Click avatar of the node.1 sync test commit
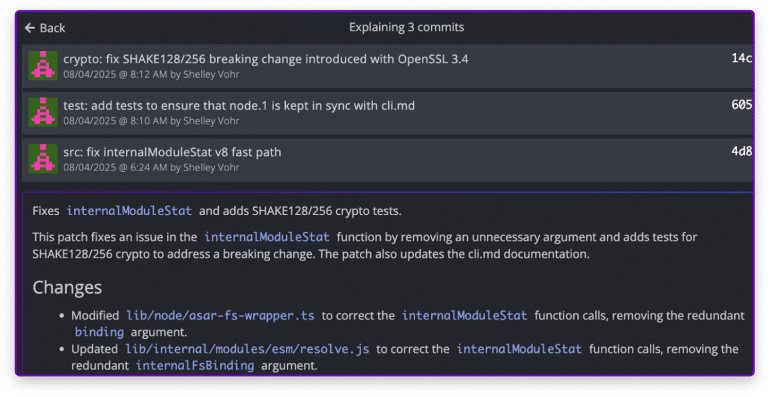770x397 pixels. pos(43,112)
